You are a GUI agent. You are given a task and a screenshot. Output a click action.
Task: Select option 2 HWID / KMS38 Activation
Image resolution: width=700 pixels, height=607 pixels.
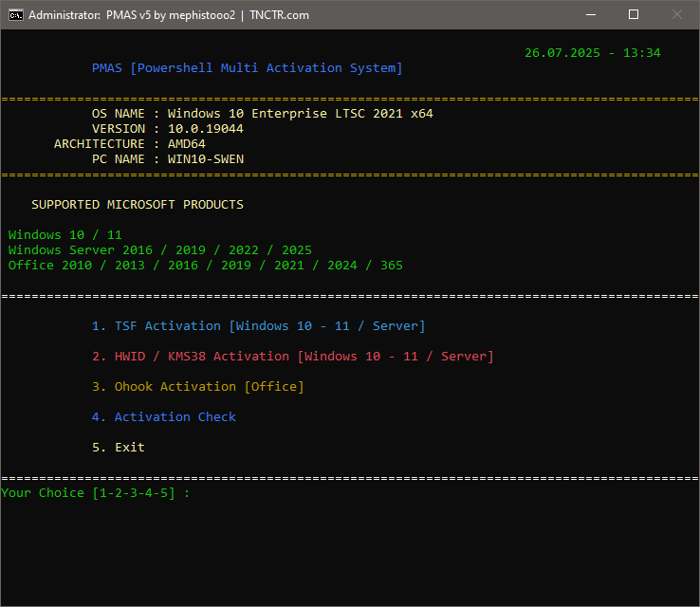(293, 357)
